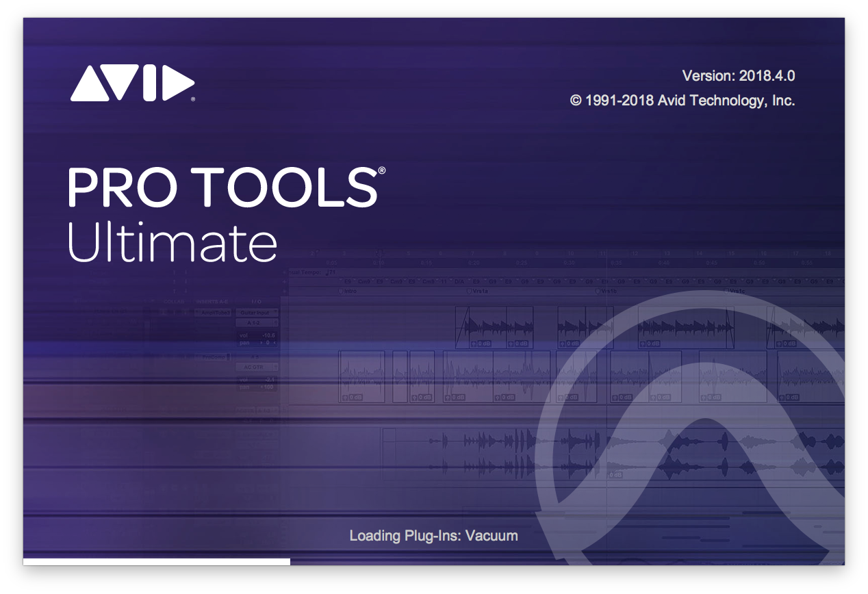Click the "Version: 2018.4.0" text
Image resolution: width=868 pixels, height=594 pixels.
click(739, 75)
